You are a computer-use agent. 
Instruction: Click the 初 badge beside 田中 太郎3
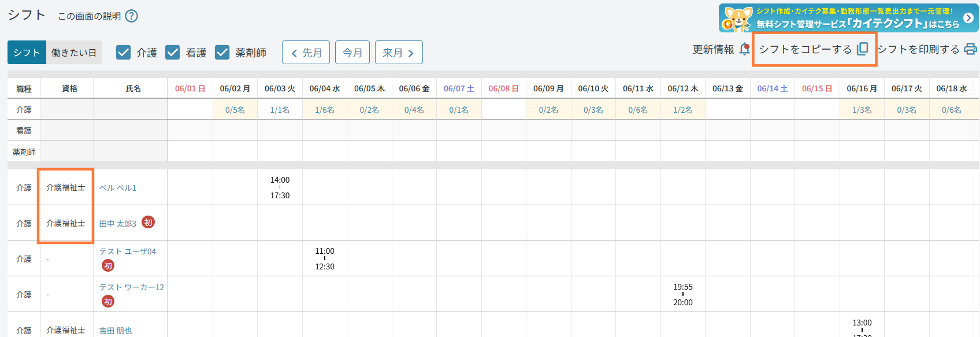(149, 223)
